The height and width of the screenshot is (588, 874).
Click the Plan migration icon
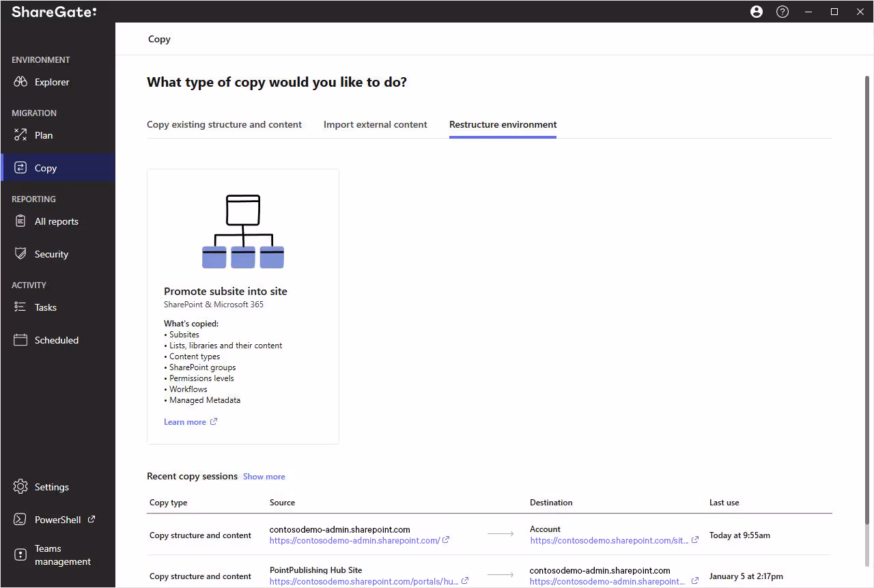click(x=20, y=135)
